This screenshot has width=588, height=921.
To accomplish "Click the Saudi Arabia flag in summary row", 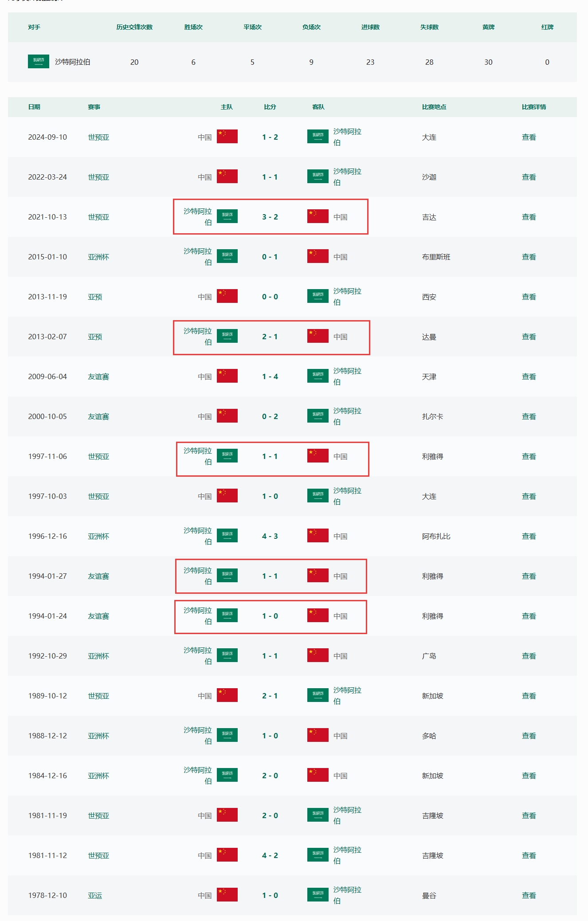I will (x=38, y=62).
